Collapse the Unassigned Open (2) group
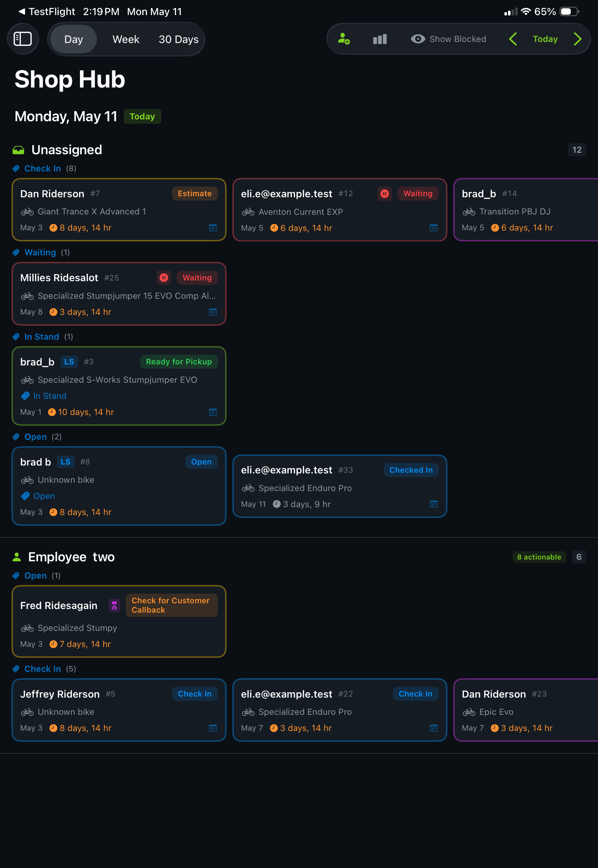The height and width of the screenshot is (868, 598). click(x=37, y=437)
